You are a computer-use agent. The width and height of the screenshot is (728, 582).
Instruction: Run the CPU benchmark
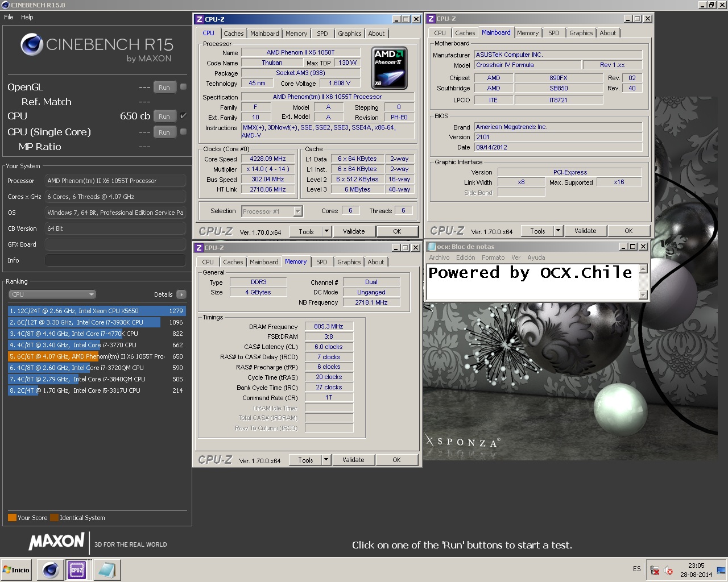pos(164,117)
